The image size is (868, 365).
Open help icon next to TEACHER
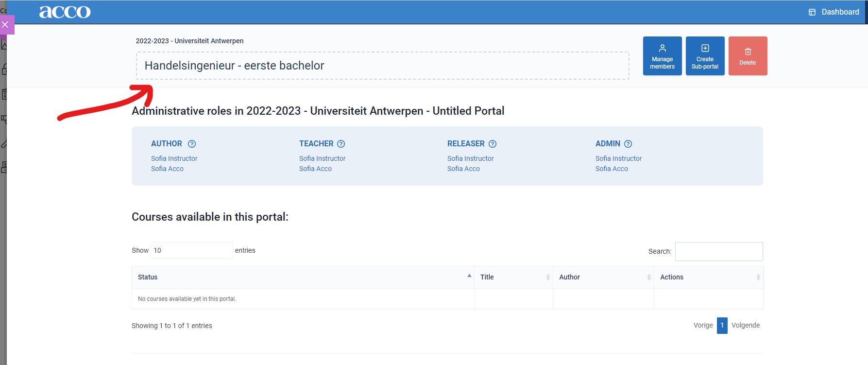point(341,144)
